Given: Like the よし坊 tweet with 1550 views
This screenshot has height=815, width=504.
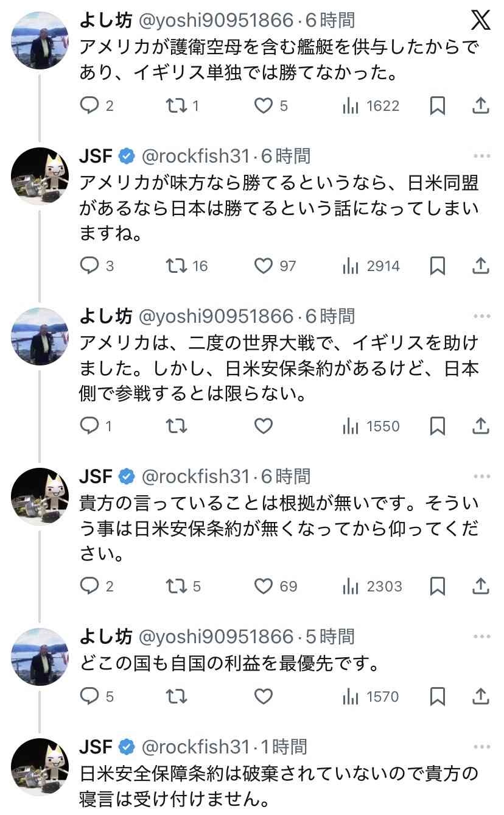Looking at the screenshot, I should click(263, 426).
